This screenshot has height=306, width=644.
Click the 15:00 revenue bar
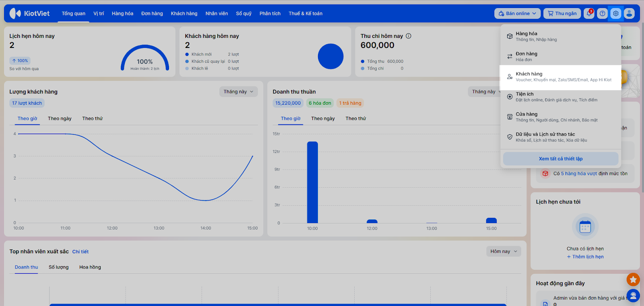(491, 221)
